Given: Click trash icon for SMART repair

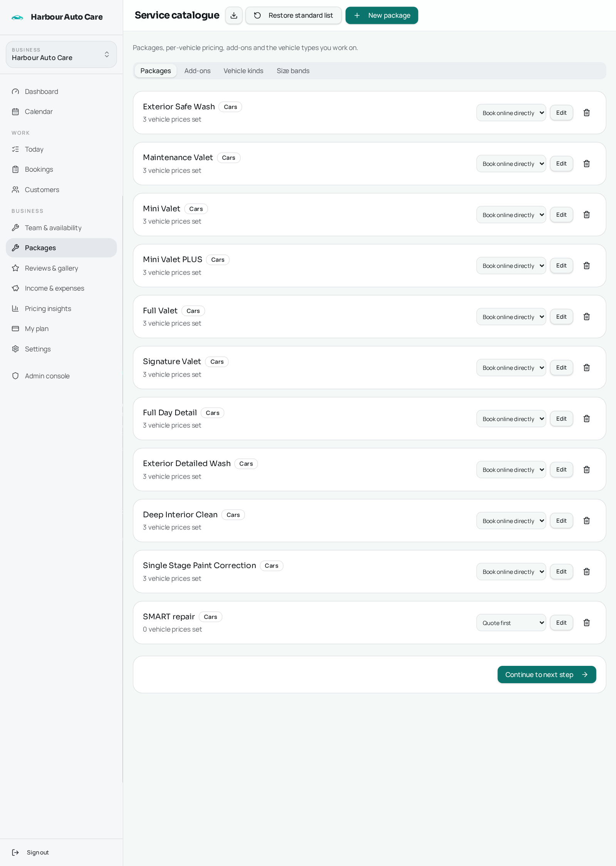Looking at the screenshot, I should pos(586,623).
